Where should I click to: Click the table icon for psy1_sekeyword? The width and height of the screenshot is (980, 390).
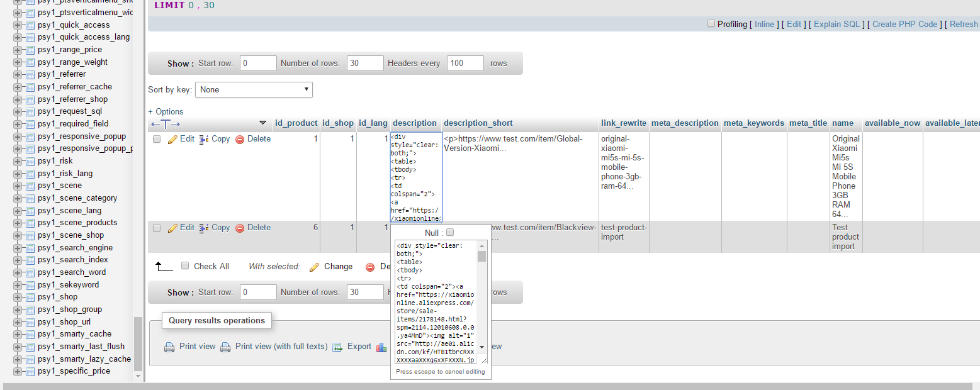(30, 285)
